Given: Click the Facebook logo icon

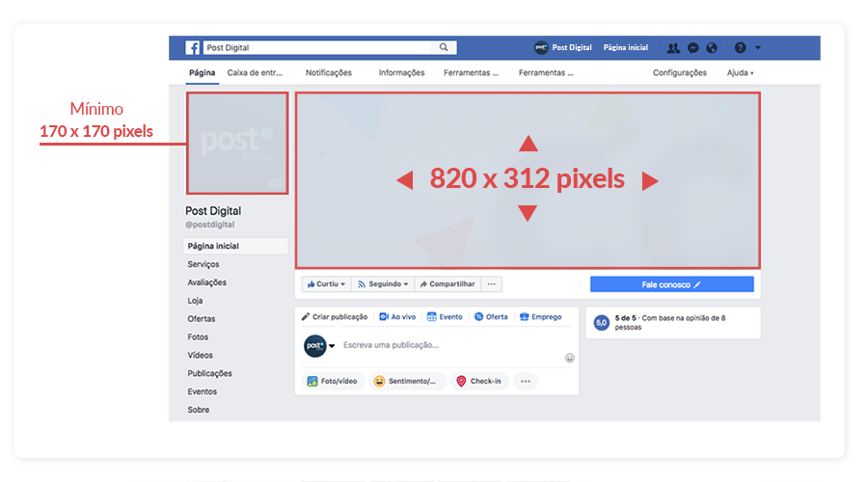Looking at the screenshot, I should (192, 47).
